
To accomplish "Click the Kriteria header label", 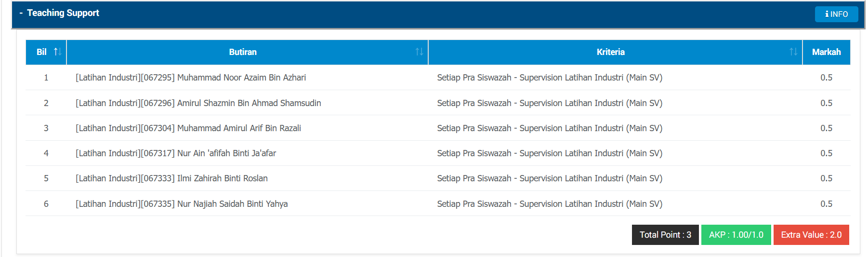I will point(610,52).
